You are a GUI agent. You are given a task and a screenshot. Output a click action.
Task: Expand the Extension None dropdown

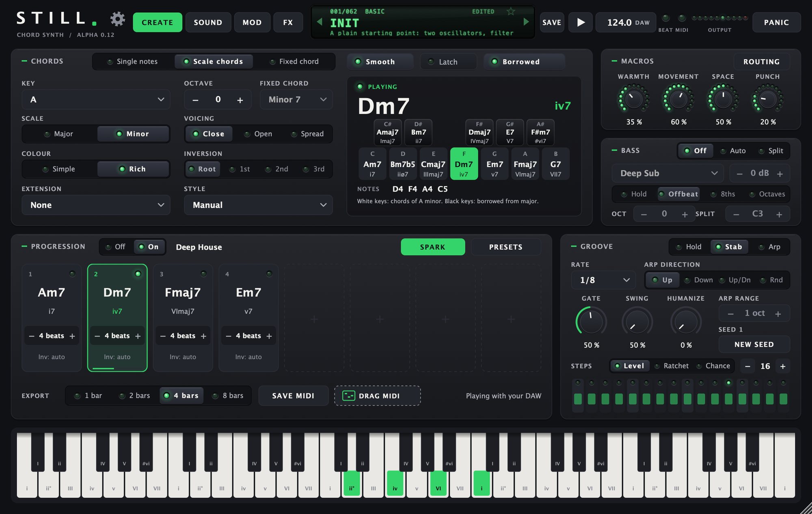pos(96,205)
